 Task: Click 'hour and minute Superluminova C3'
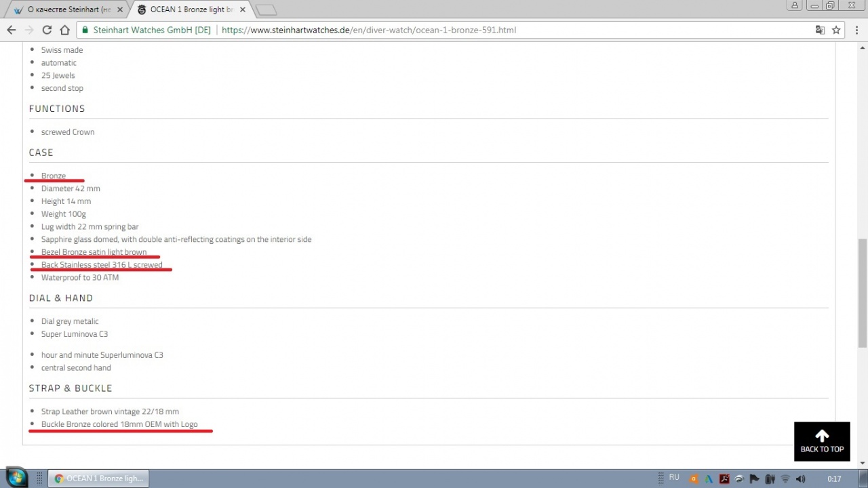102,355
